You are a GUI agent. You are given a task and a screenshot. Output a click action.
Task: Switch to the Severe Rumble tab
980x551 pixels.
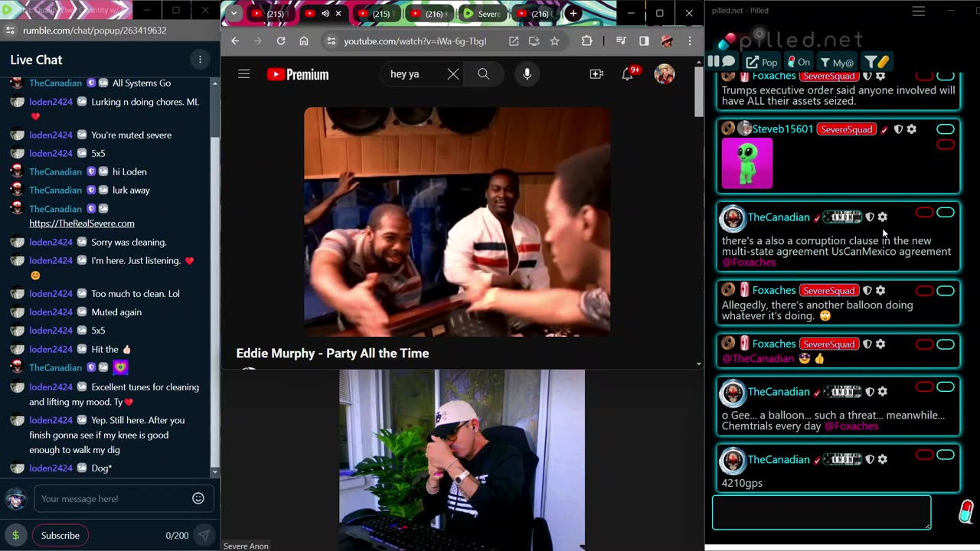(482, 14)
